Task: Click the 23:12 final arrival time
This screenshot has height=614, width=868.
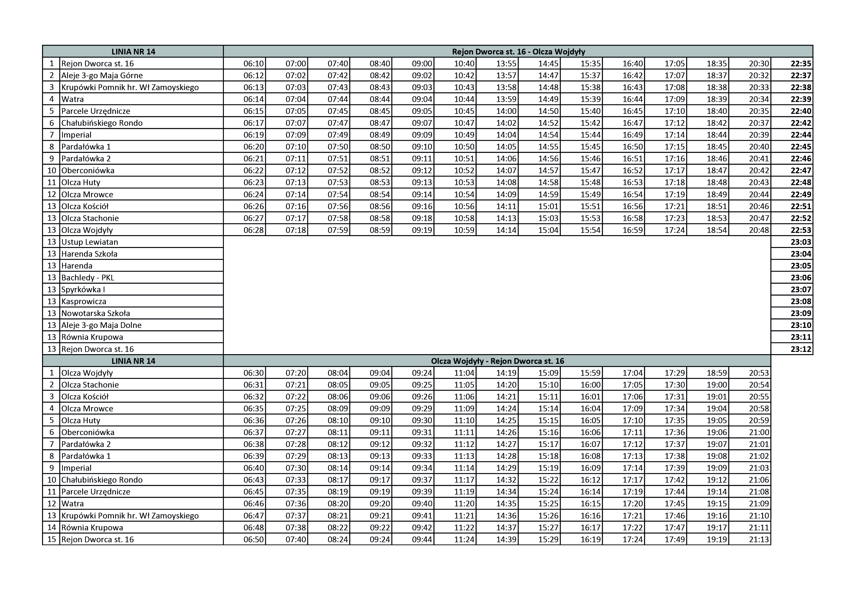Action: [x=801, y=349]
